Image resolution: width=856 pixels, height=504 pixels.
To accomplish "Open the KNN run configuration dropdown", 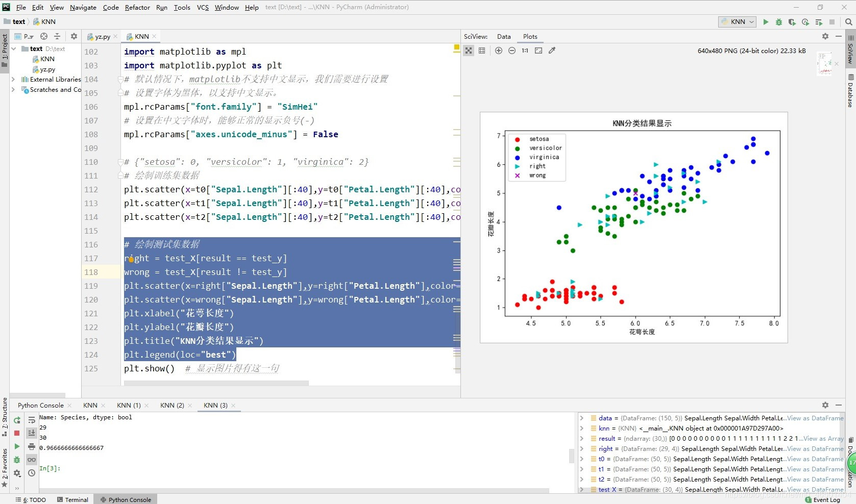I will [738, 22].
